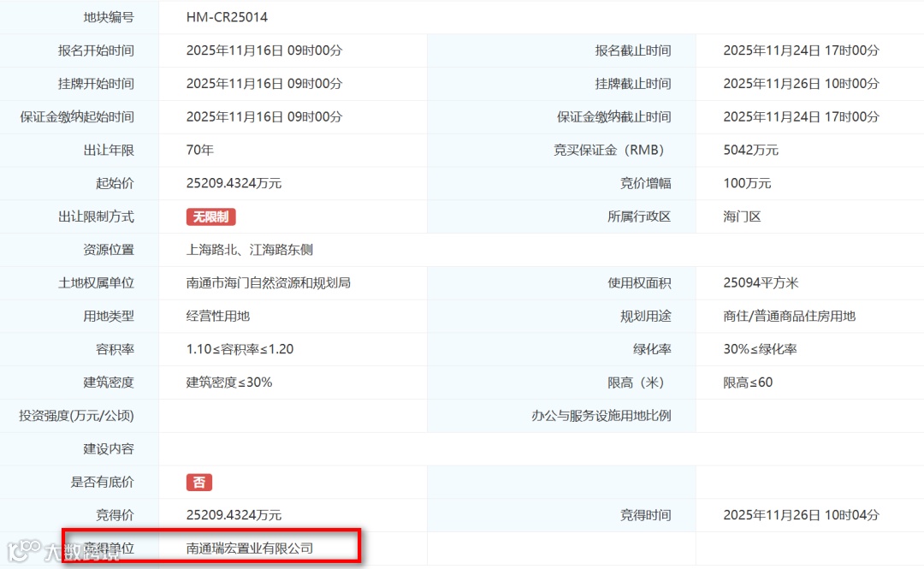Click the 报名开始时间 label
The image size is (924, 569).
pyautogui.click(x=96, y=50)
